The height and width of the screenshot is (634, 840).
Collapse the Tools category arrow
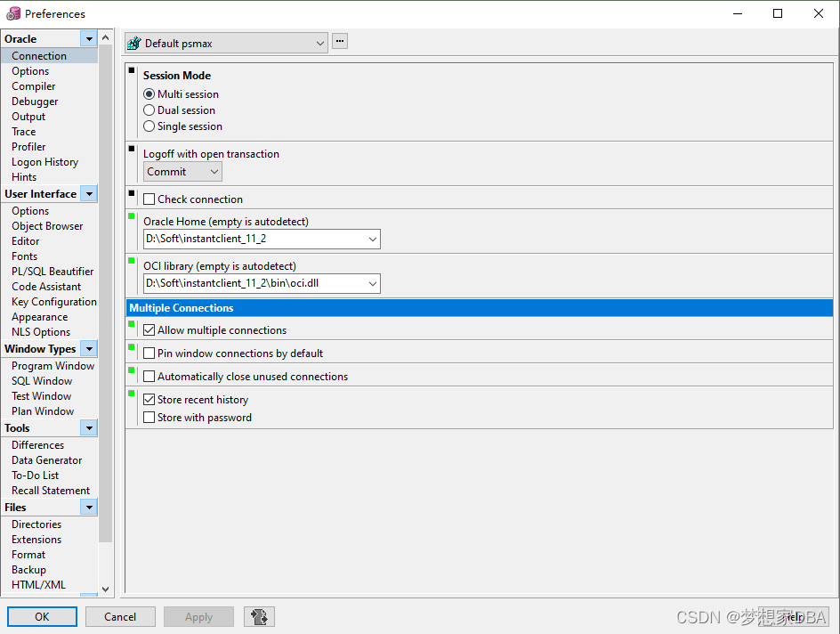[x=89, y=427]
